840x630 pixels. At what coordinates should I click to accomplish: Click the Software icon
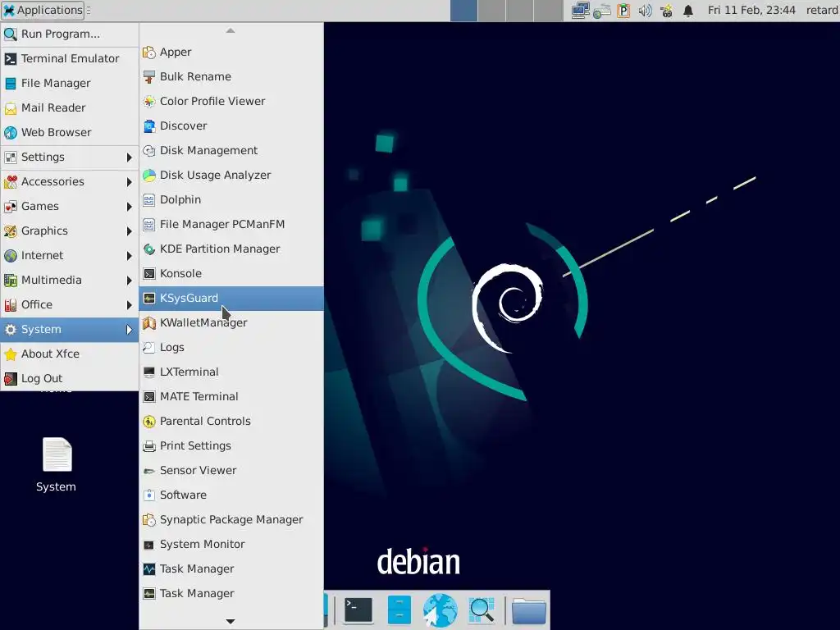[x=149, y=495]
